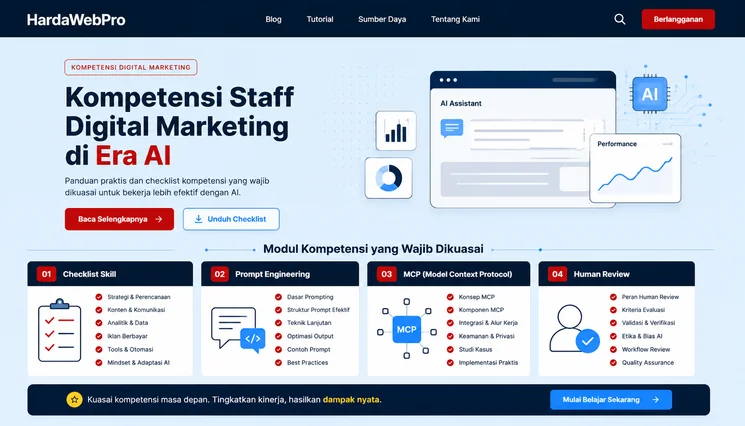
Task: Click the 03 number badge
Action: 387,274
